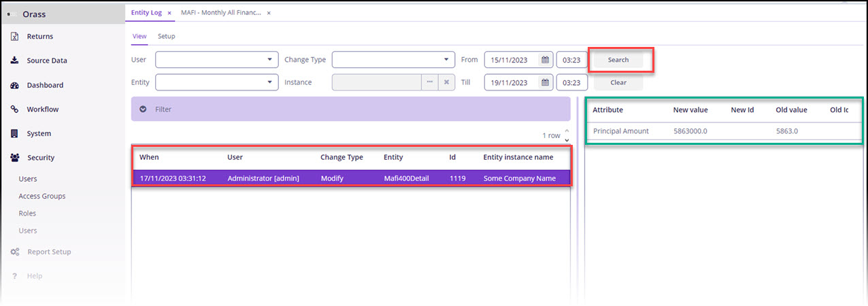This screenshot has height=306, width=868.
Task: Switch to the Entity Log tab
Action: (x=146, y=13)
